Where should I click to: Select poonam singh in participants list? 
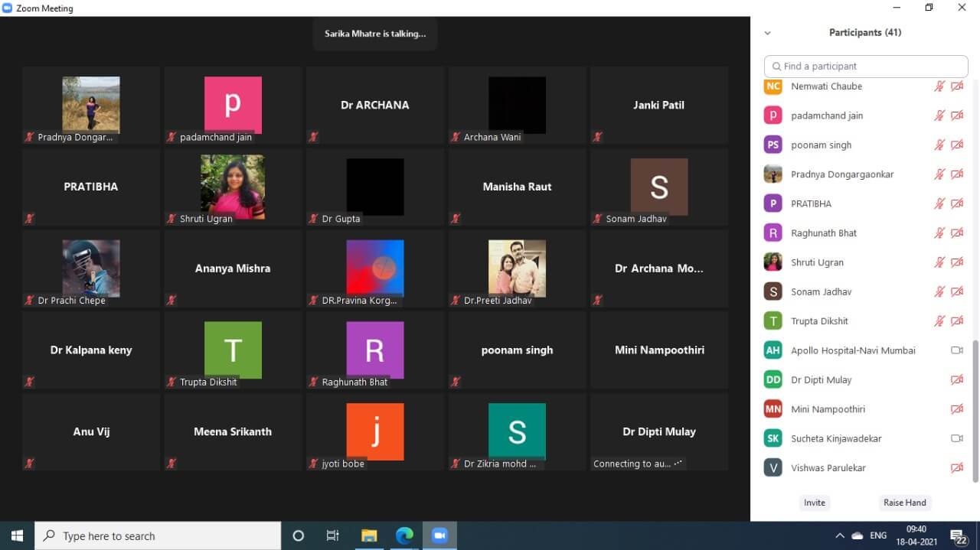tap(821, 145)
